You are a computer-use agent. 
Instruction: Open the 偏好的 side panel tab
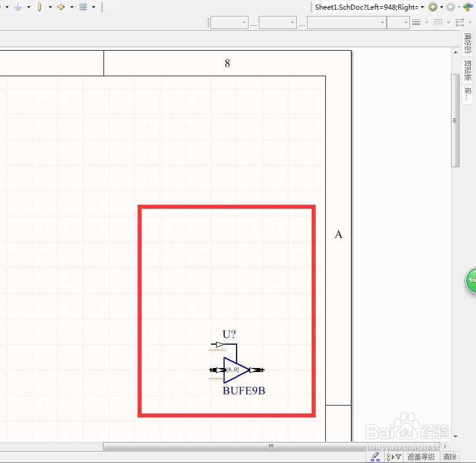(x=467, y=43)
